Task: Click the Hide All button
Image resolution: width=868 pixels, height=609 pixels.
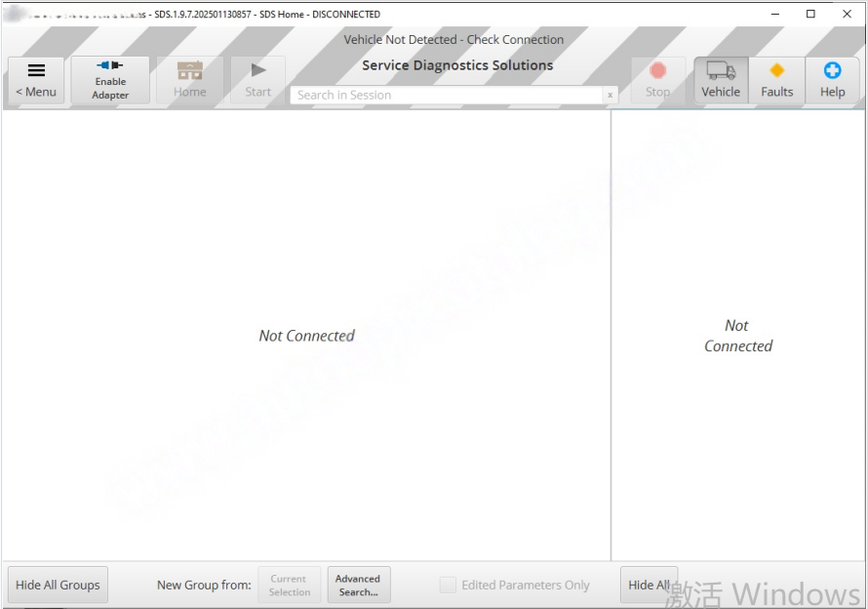Action: click(649, 585)
